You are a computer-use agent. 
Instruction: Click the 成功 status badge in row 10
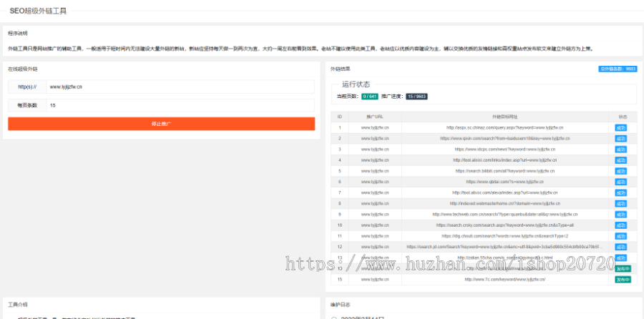click(x=620, y=225)
